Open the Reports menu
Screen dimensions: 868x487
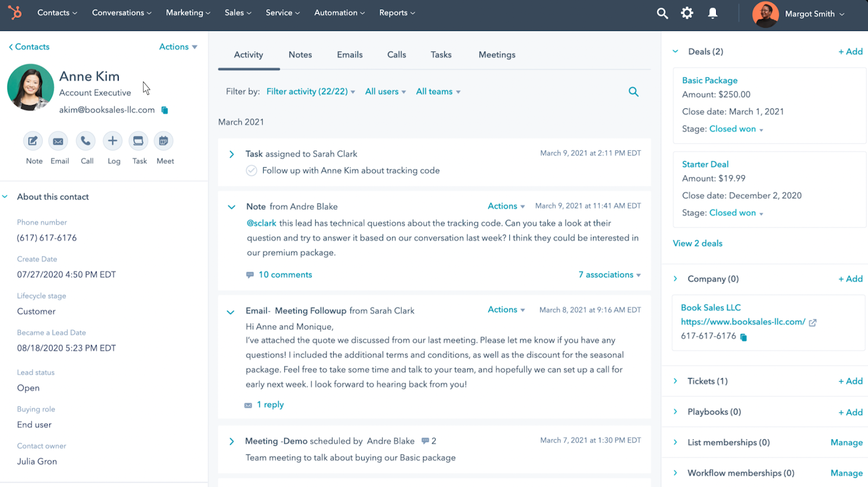pos(397,12)
